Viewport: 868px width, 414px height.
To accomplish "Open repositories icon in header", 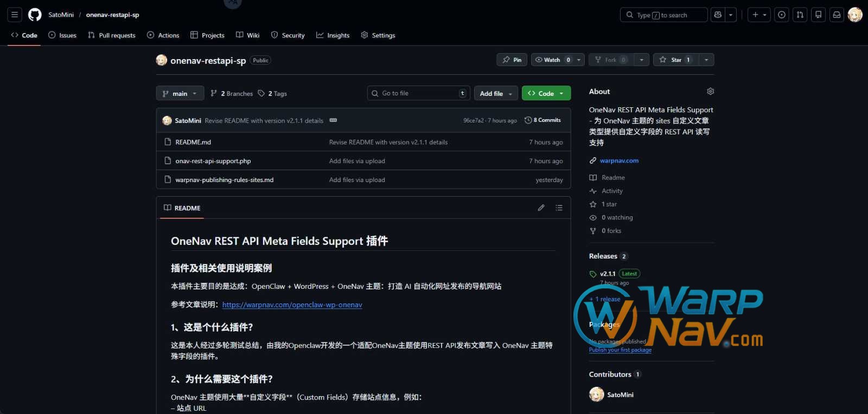I will coord(819,15).
